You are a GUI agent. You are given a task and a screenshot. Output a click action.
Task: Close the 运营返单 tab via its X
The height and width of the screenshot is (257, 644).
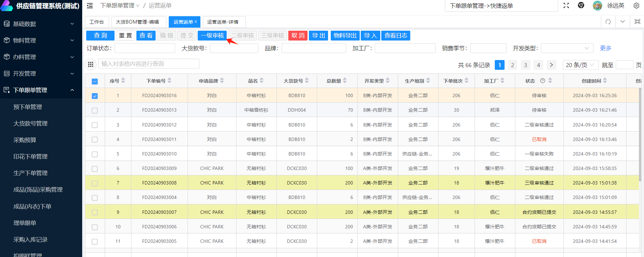196,22
